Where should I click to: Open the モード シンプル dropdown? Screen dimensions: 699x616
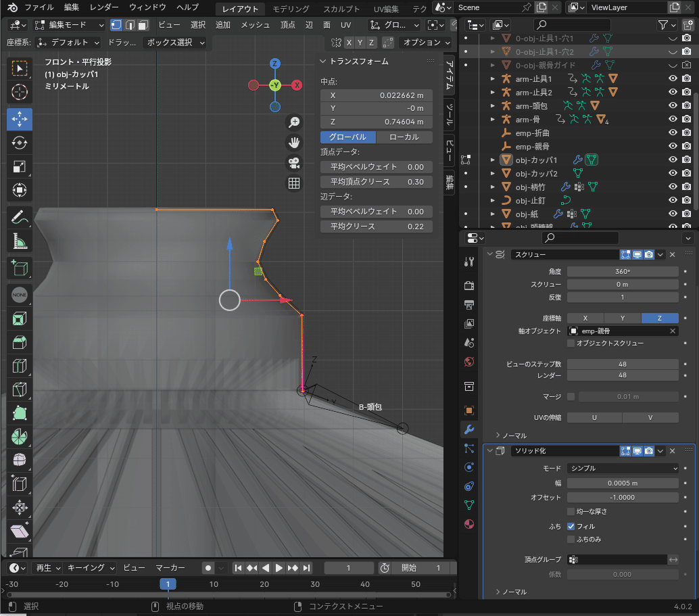[623, 469]
